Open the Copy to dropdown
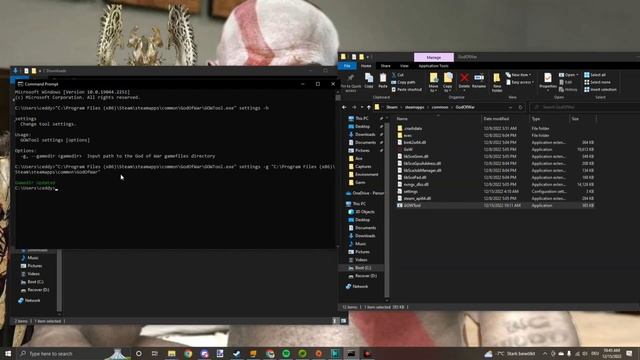 448,82
